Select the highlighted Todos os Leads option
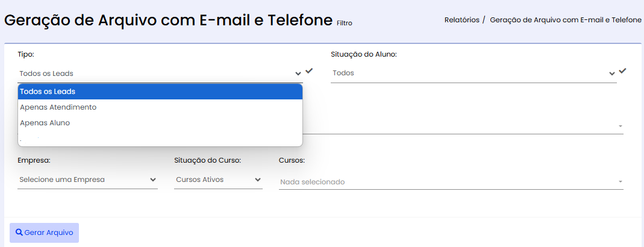 (x=160, y=92)
